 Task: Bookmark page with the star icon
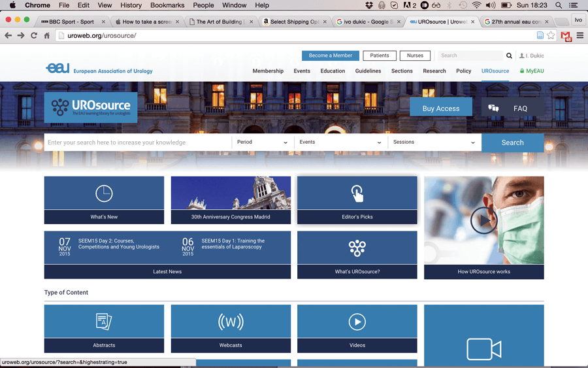point(551,35)
